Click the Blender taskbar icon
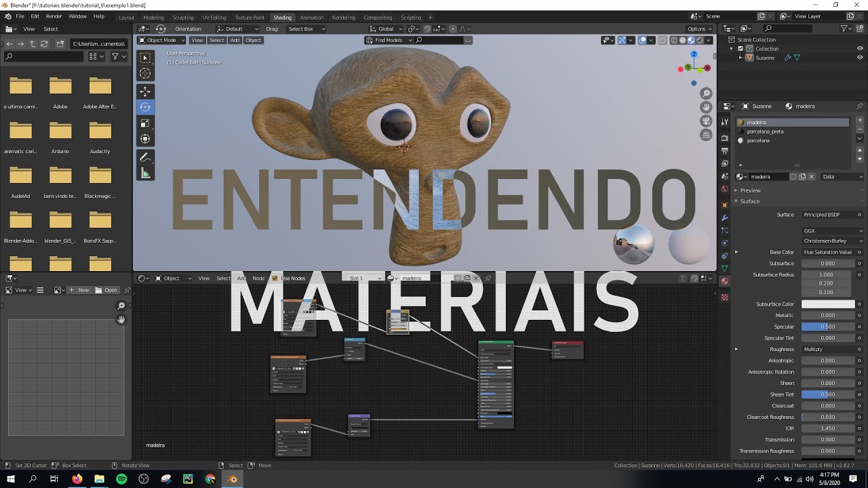Screen dimensions: 868x488 [x=233, y=479]
